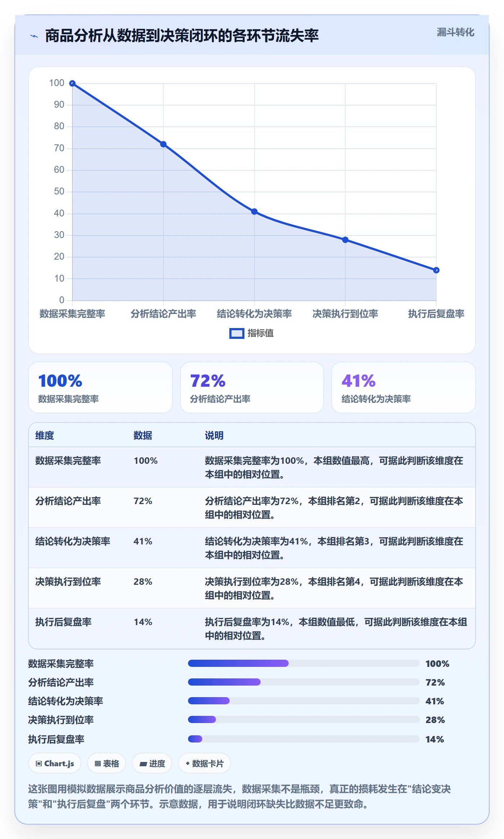Click the 进度 tag chip
This screenshot has height=839, width=504.
[x=152, y=763]
